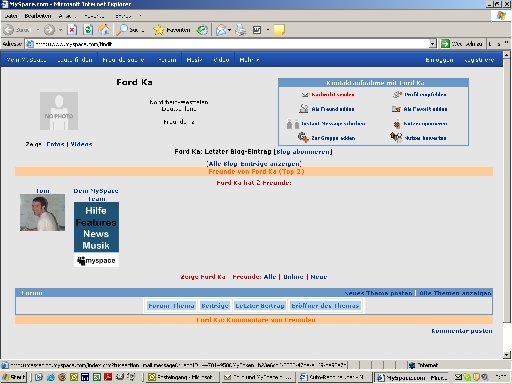This screenshot has height=384, width=512.
Task: Click the red Acrobat quick launch icon
Action: (x=108, y=377)
